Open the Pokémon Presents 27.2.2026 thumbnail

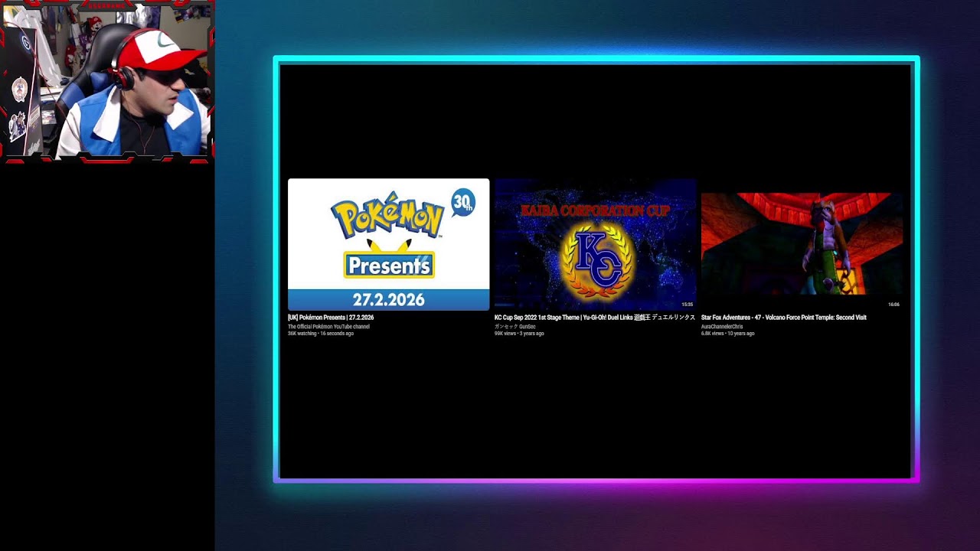388,244
